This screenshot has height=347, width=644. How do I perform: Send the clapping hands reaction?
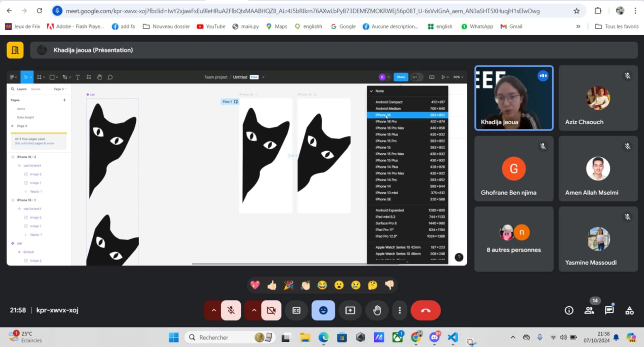(x=306, y=285)
